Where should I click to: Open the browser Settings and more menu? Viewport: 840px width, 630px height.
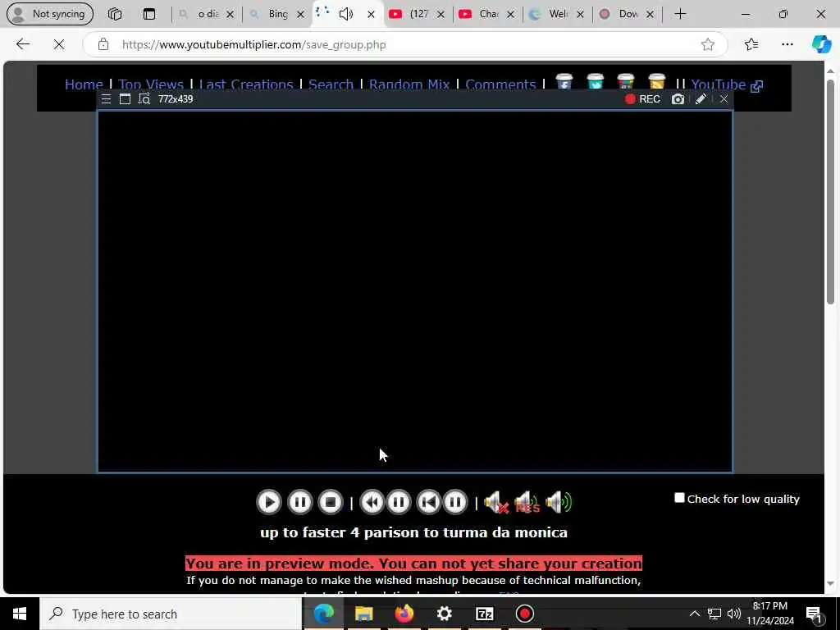tap(787, 44)
